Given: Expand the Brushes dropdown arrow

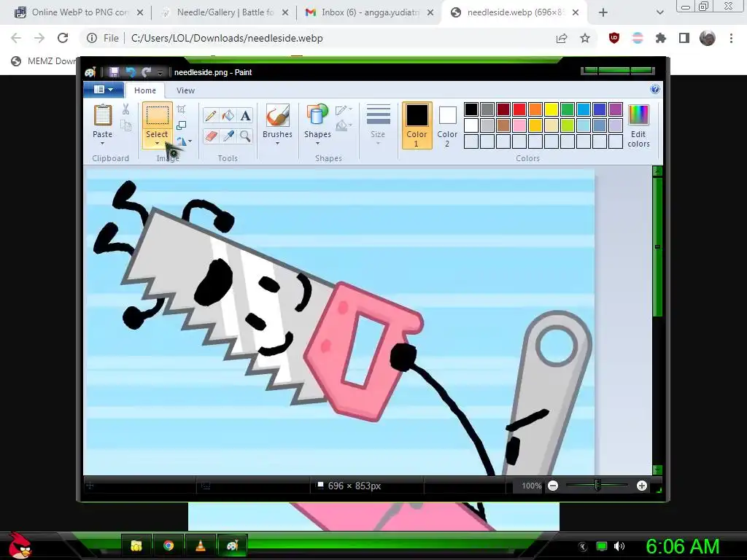Looking at the screenshot, I should (x=277, y=143).
